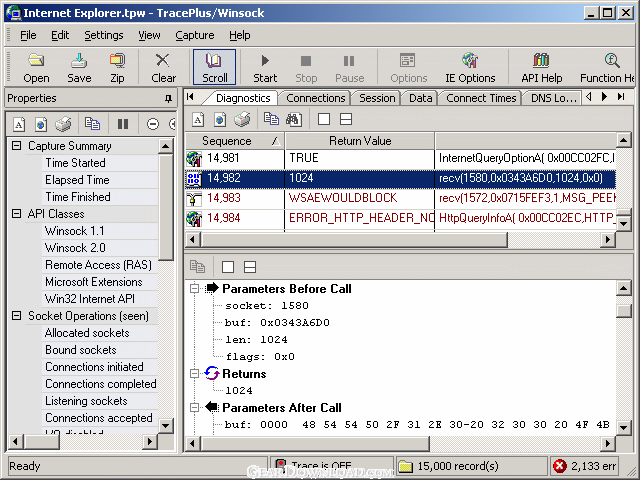Click the Zip toolbar icon
The image size is (640, 480).
[x=117, y=67]
